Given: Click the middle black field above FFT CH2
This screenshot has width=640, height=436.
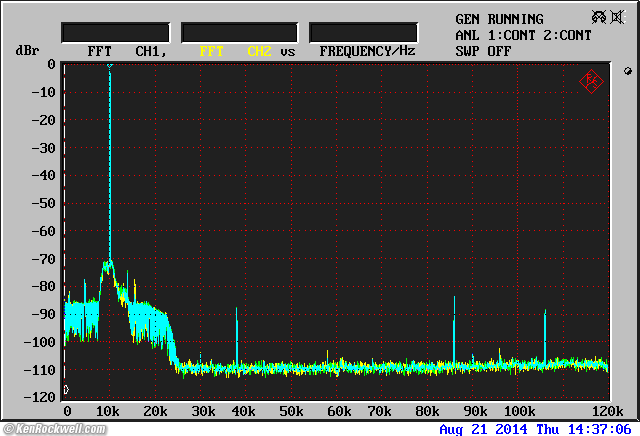Looking at the screenshot, I should coord(239,33).
